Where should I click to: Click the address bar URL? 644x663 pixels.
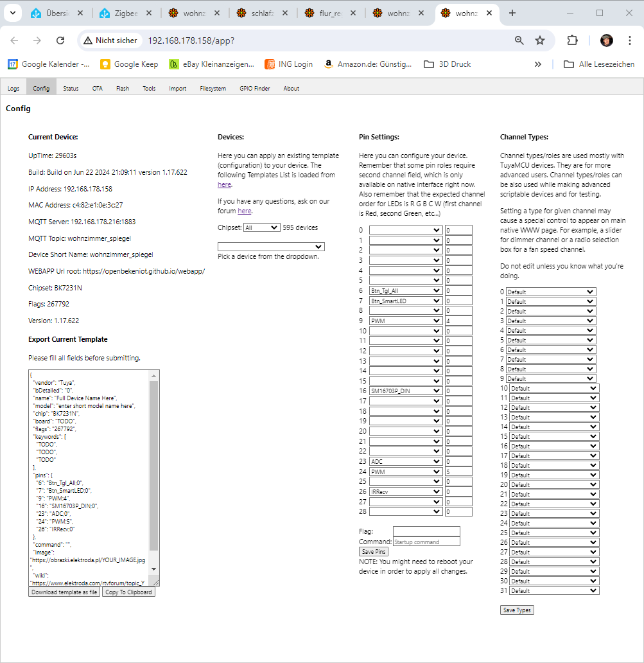(x=191, y=40)
